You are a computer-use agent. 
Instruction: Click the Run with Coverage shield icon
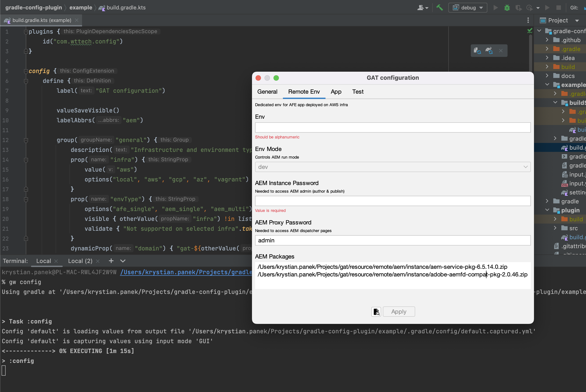(x=518, y=8)
